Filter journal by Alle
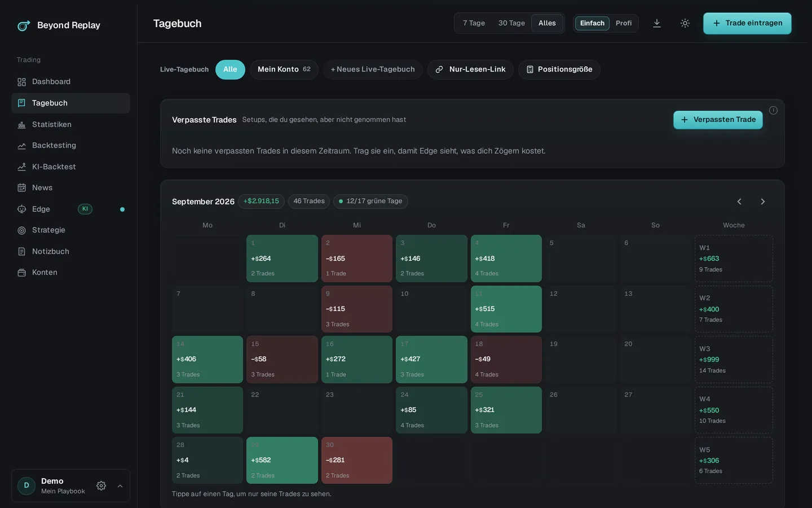Image resolution: width=812 pixels, height=508 pixels. click(230, 69)
